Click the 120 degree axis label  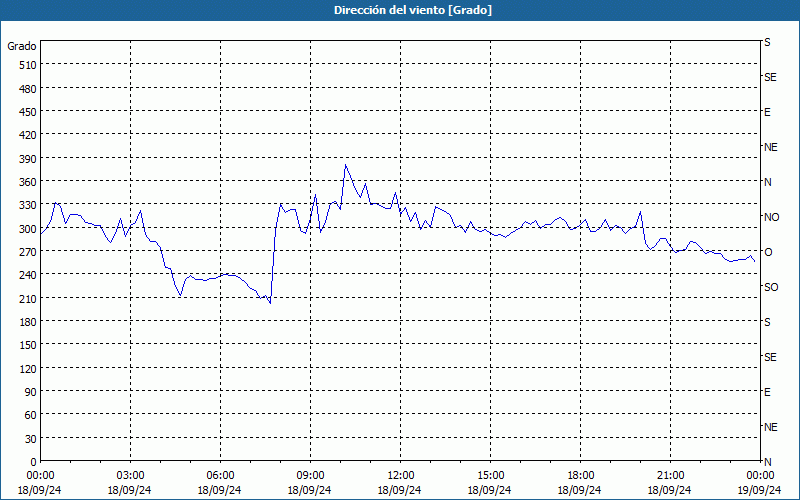(x=28, y=369)
